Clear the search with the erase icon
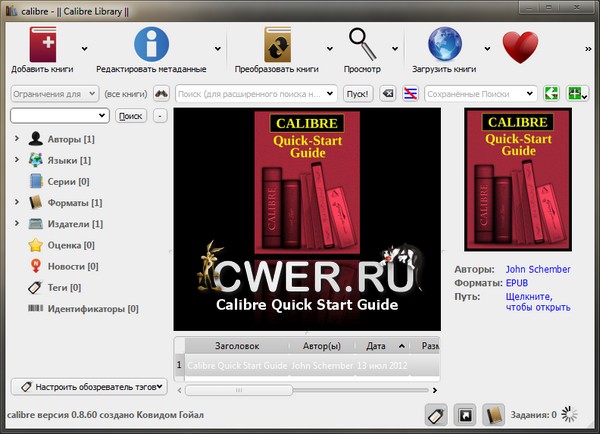Screen dimensions: 600x434 click(x=388, y=93)
